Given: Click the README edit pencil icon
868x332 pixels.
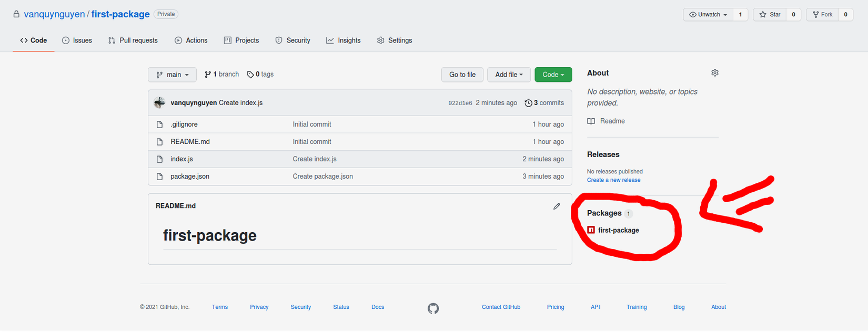Looking at the screenshot, I should pos(557,206).
